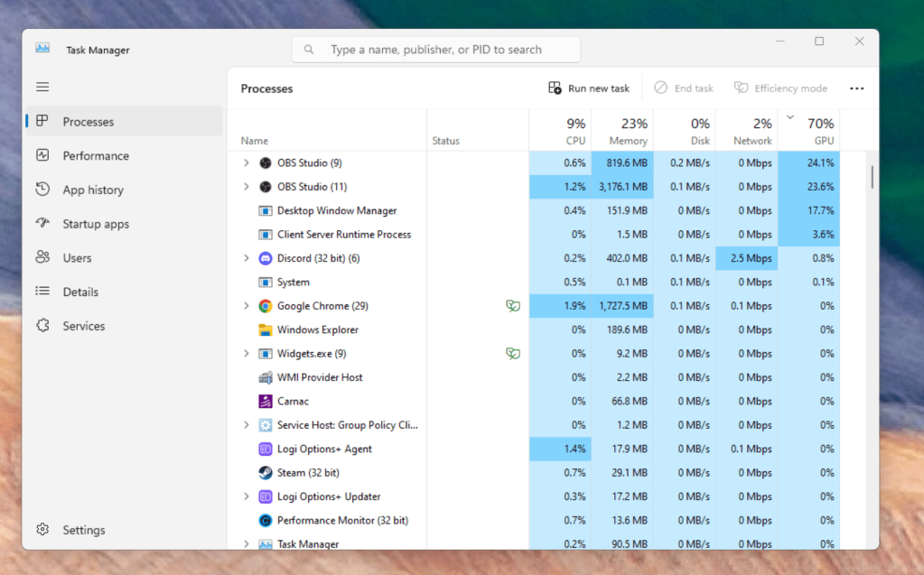The height and width of the screenshot is (575, 924).
Task: Sort by the CPU column header
Action: click(560, 131)
